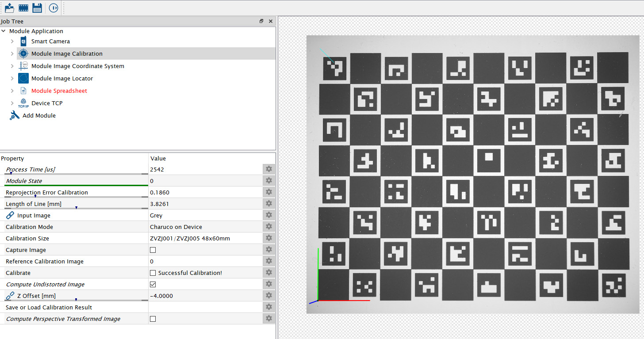Open settings gear for Module State row

(x=268, y=181)
